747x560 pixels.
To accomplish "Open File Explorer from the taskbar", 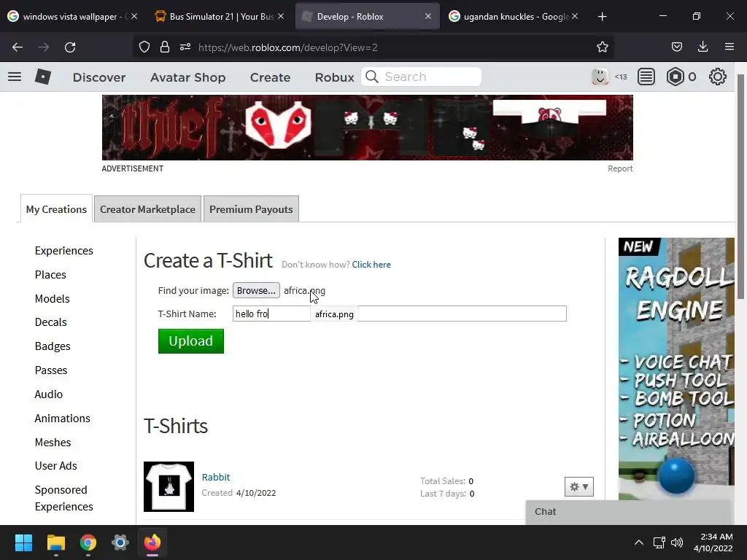I will coord(55,542).
